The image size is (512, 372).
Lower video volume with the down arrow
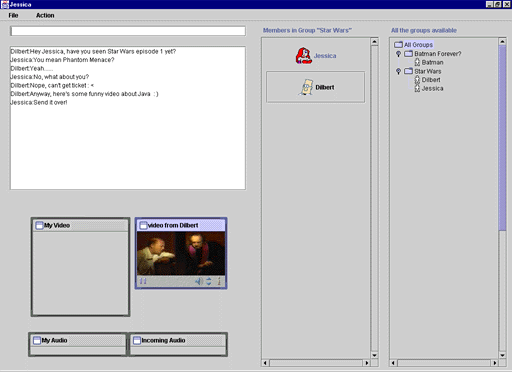coord(209,284)
